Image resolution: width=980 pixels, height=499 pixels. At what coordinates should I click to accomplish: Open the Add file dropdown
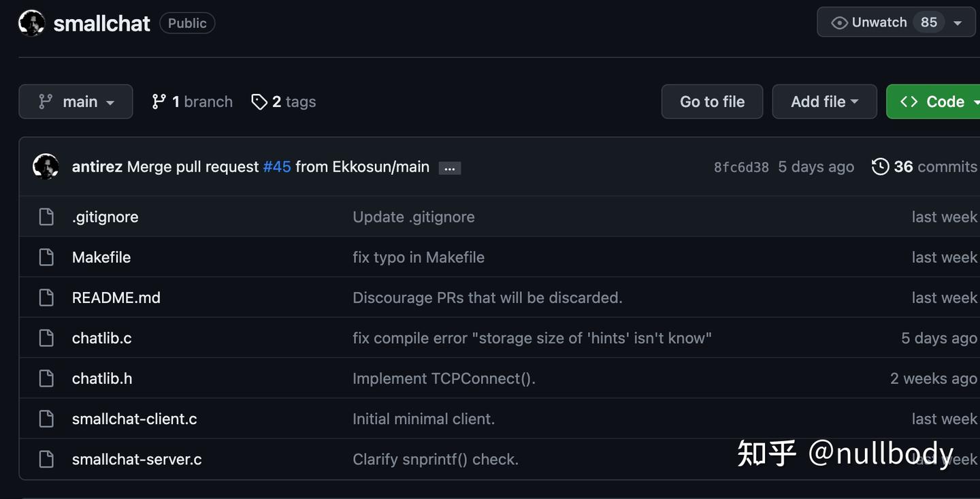tap(824, 102)
